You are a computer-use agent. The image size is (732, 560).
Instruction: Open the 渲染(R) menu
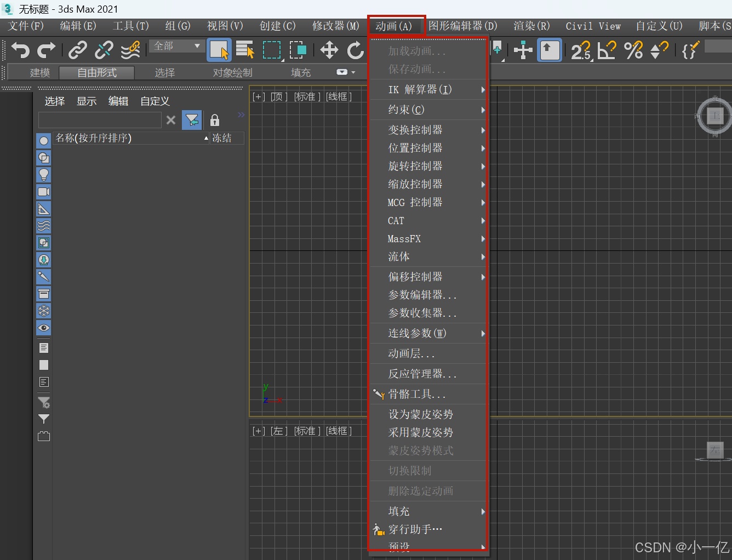pos(531,26)
